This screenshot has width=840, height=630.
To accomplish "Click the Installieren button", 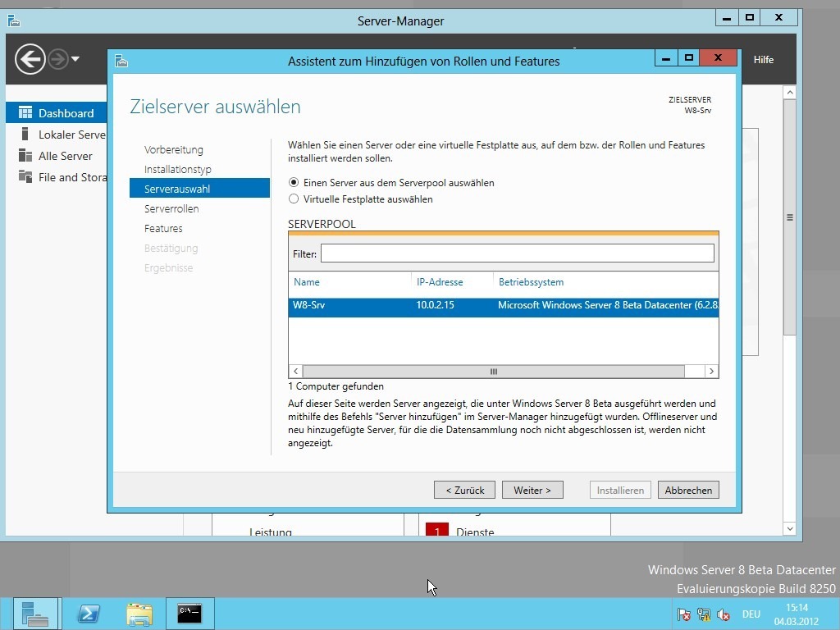I will pyautogui.click(x=620, y=490).
